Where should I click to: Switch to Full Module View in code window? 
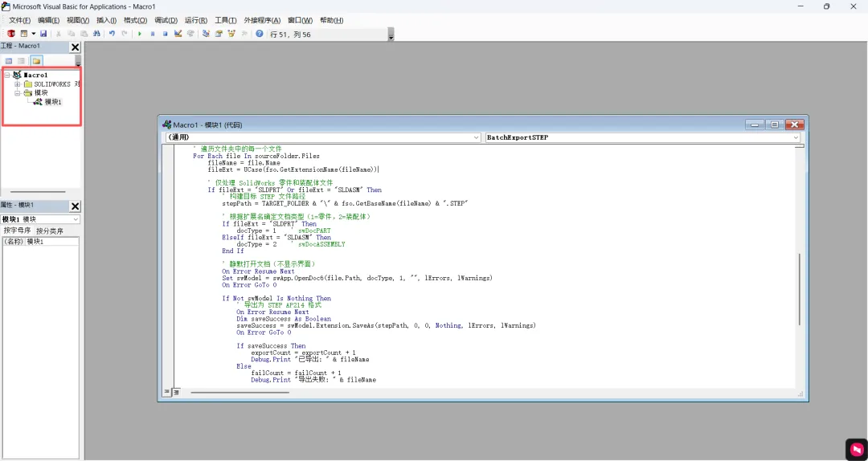tap(176, 393)
